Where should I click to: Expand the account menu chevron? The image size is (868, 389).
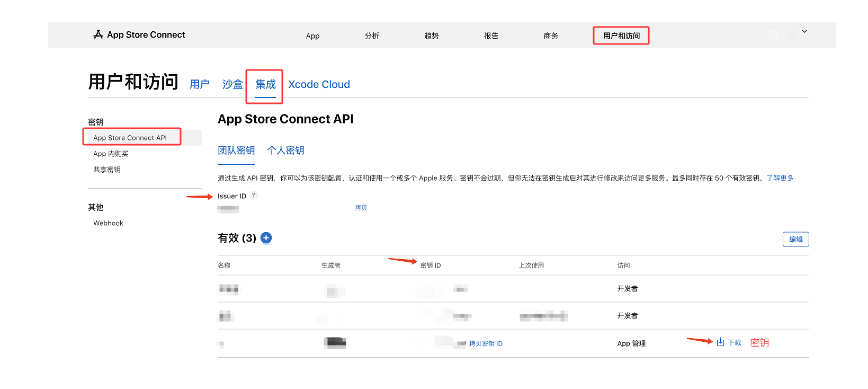click(x=804, y=31)
